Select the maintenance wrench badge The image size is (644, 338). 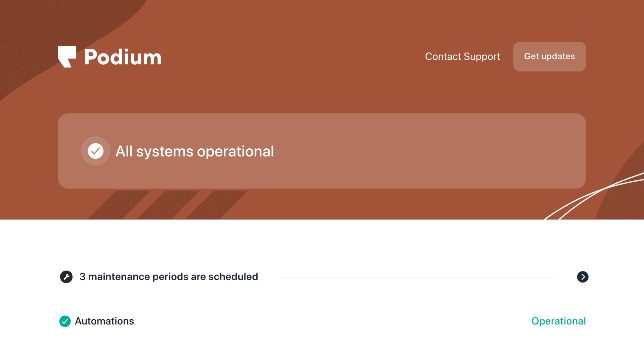[66, 277]
